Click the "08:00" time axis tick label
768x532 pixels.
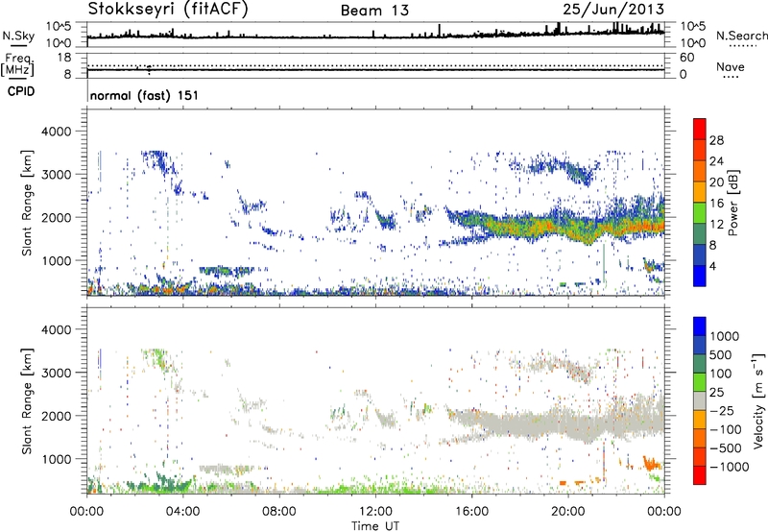(279, 512)
